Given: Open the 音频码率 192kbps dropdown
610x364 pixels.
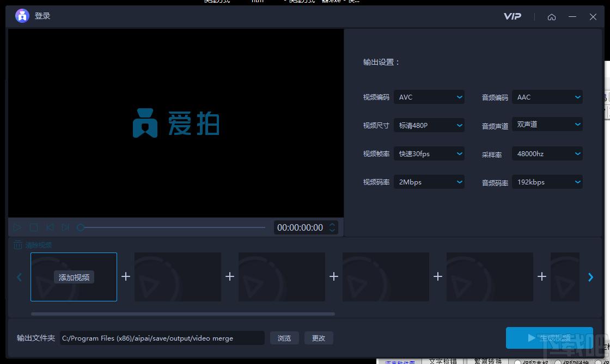Looking at the screenshot, I should pos(547,182).
